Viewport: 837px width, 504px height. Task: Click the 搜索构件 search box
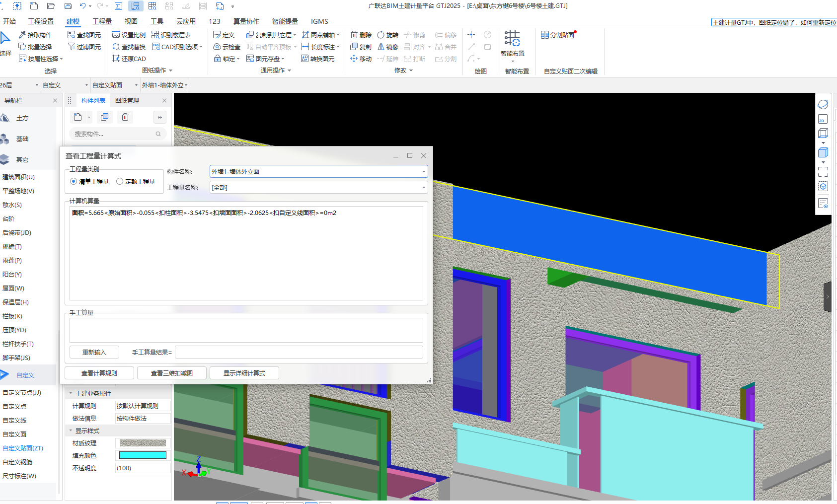pyautogui.click(x=118, y=134)
